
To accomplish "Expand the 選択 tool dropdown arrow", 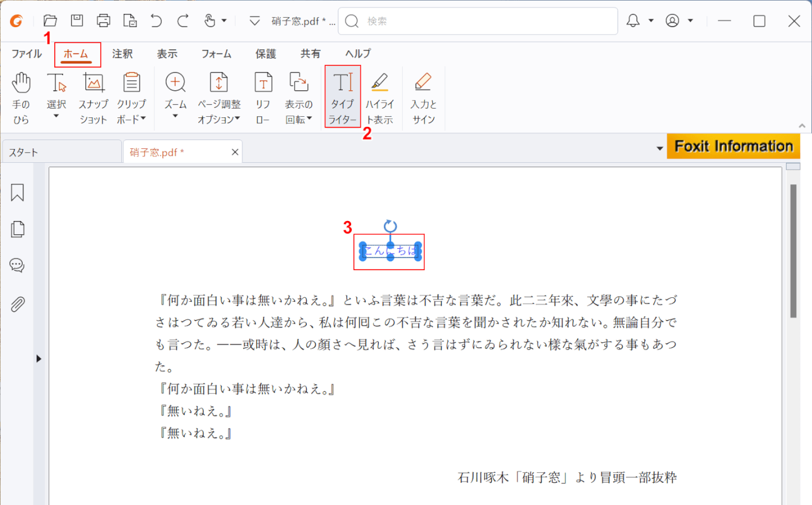I will tap(56, 116).
